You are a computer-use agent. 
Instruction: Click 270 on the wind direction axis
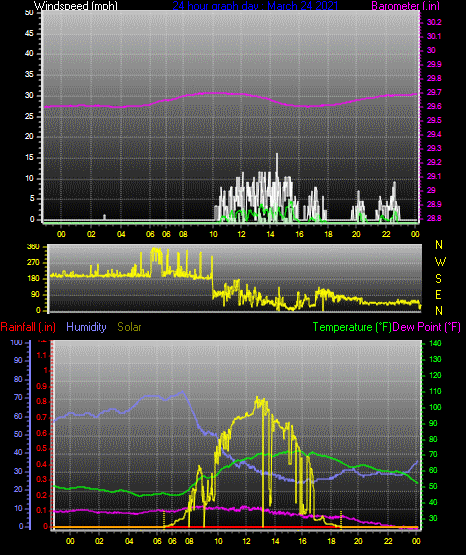click(x=33, y=263)
